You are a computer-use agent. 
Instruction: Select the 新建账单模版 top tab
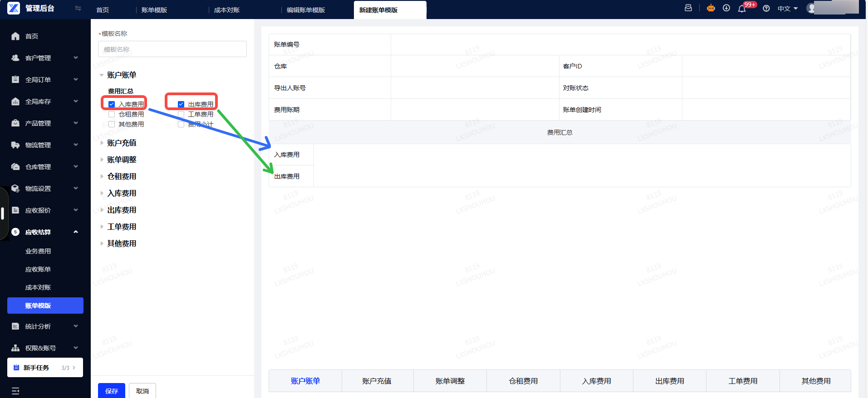[x=390, y=10]
